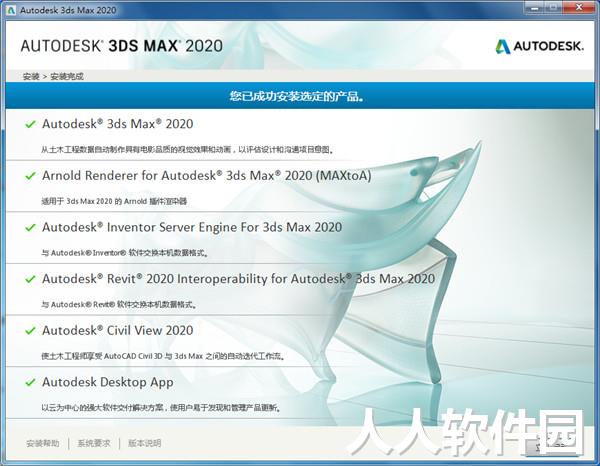
Task: Click the '与 Autodesk Inventor' description line
Action: click(x=125, y=253)
